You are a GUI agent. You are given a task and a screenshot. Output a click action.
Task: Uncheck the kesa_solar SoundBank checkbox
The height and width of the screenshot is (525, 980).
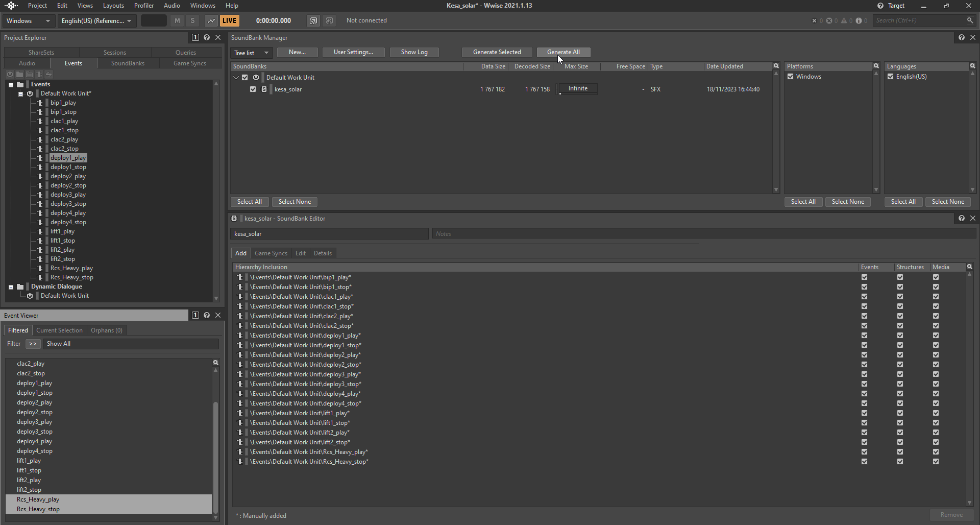[x=253, y=89]
